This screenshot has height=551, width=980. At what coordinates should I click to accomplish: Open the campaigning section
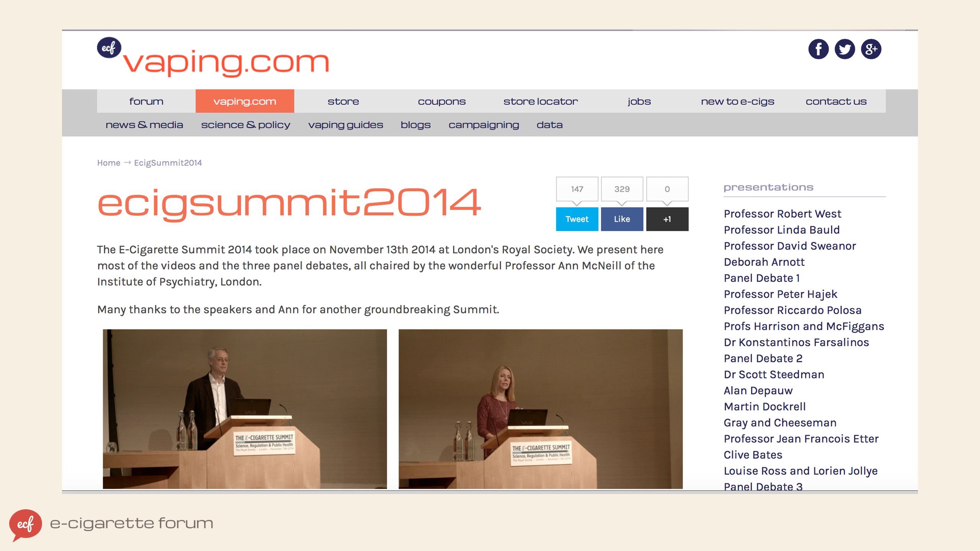coord(484,125)
